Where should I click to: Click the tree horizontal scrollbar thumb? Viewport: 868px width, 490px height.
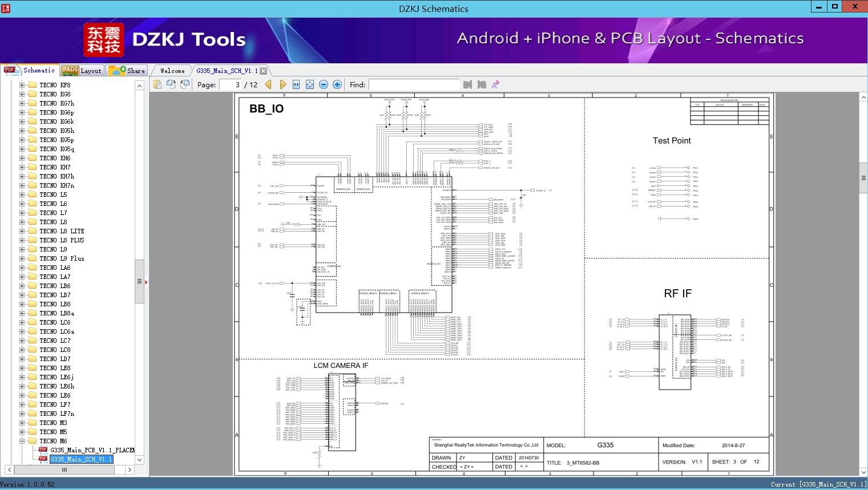[x=64, y=470]
